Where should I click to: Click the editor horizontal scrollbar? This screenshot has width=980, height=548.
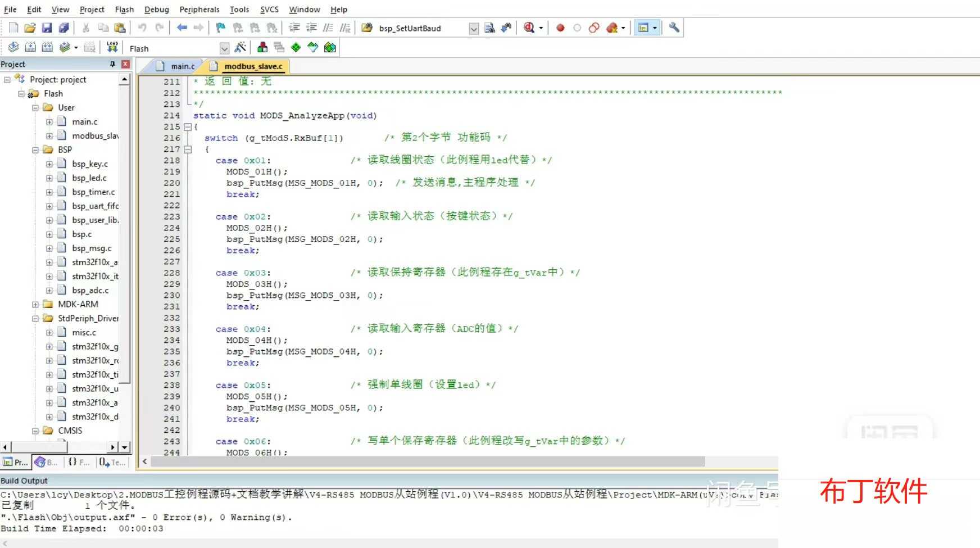click(x=427, y=461)
